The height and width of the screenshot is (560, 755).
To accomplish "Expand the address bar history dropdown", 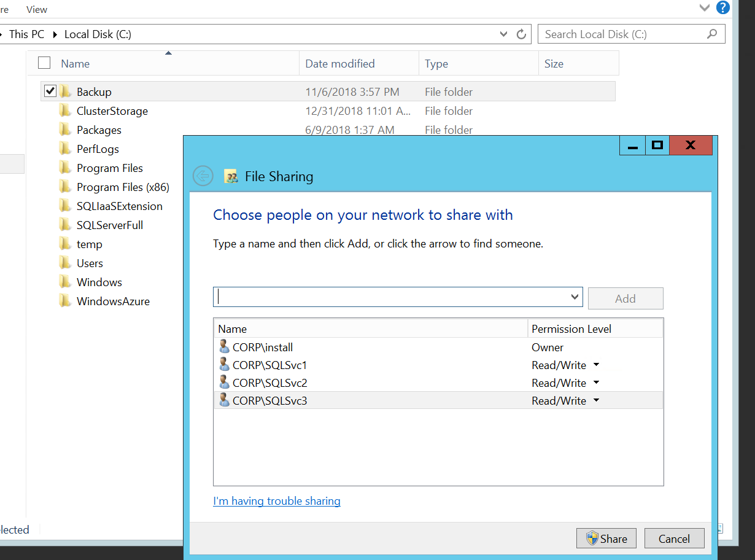I will pyautogui.click(x=504, y=34).
